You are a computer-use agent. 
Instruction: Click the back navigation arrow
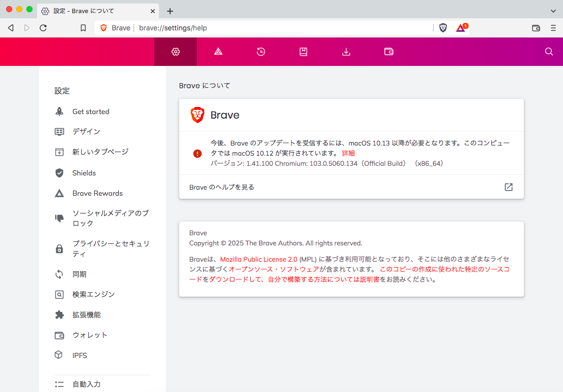pyautogui.click(x=11, y=28)
